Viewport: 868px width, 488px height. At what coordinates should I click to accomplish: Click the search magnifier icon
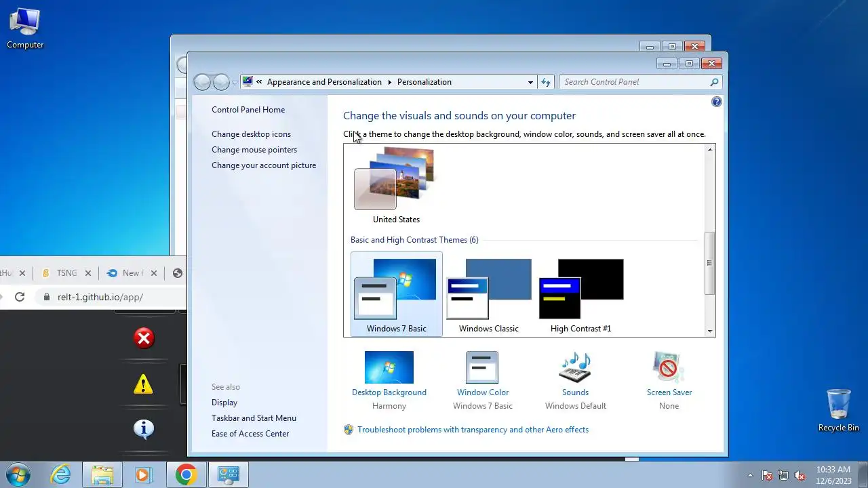click(x=714, y=82)
